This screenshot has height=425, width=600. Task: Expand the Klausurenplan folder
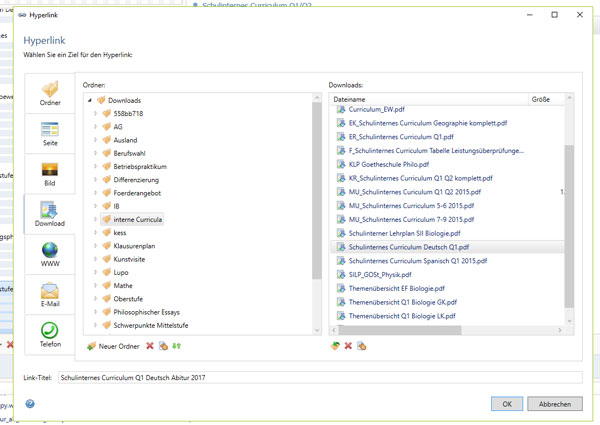(96, 245)
